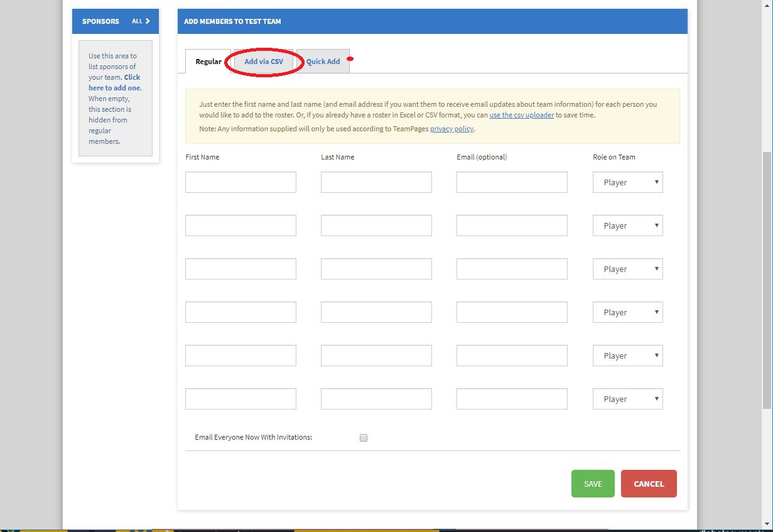The width and height of the screenshot is (773, 532).
Task: Open fifth row Player role dropdown
Action: [627, 356]
